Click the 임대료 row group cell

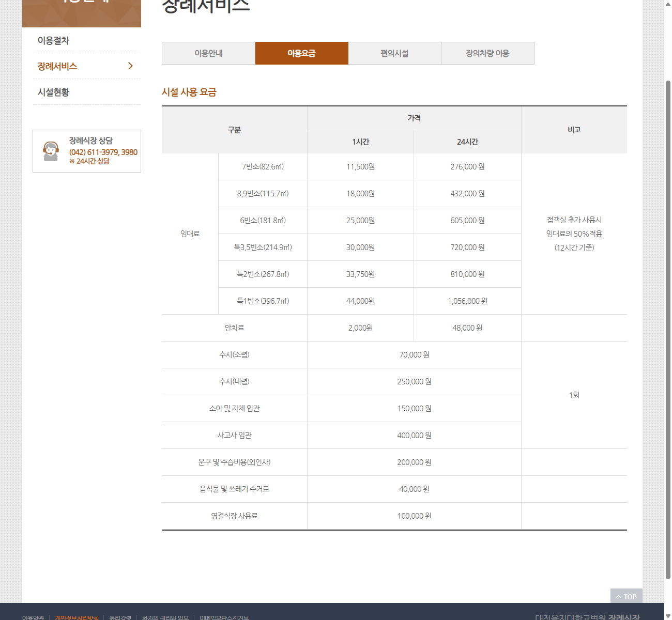click(190, 234)
